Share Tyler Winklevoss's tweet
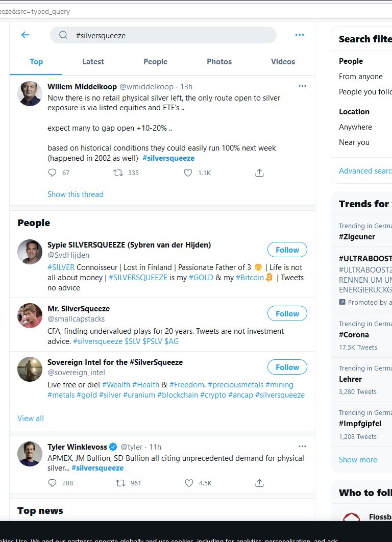Screen dimensions: 392x542 [x=259, y=483]
